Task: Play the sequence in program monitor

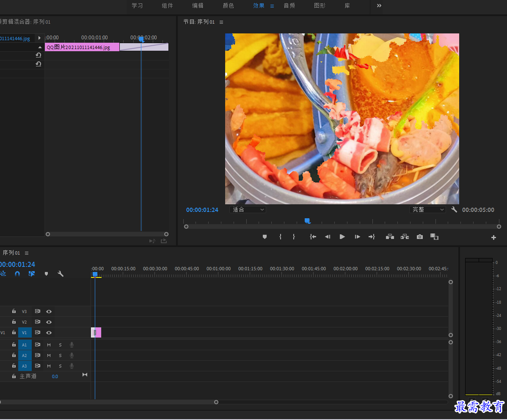Action: pyautogui.click(x=342, y=237)
